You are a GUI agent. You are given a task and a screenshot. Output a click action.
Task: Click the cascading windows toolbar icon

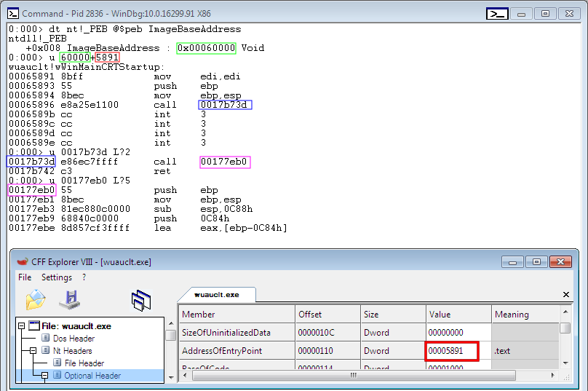pyautogui.click(x=141, y=300)
